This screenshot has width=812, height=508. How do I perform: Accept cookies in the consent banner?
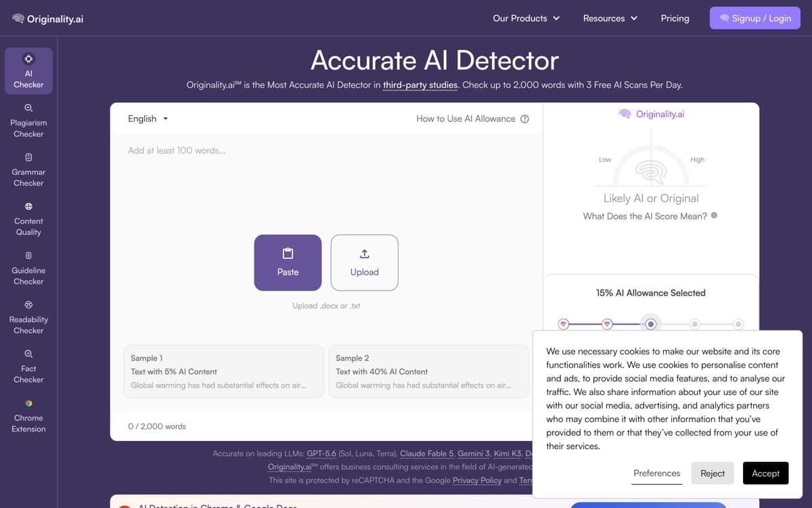tap(765, 473)
